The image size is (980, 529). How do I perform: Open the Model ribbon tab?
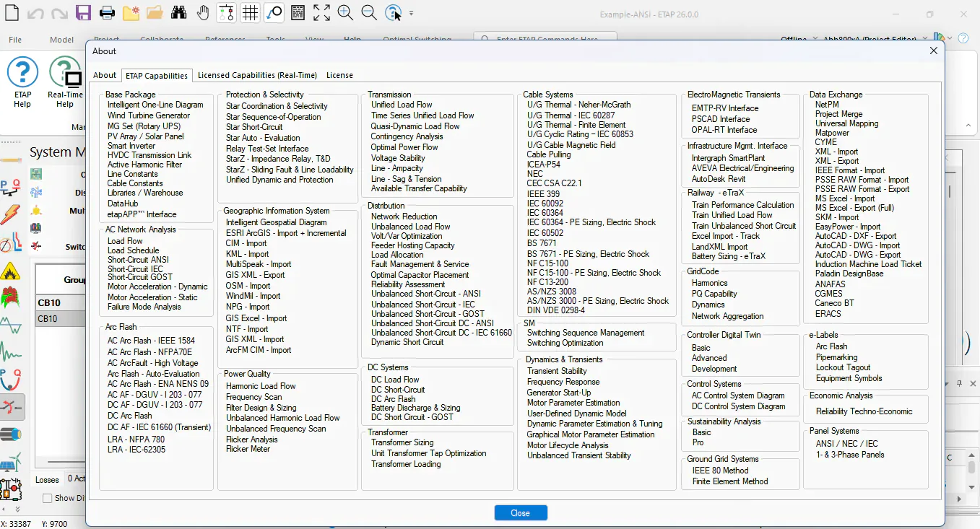62,40
